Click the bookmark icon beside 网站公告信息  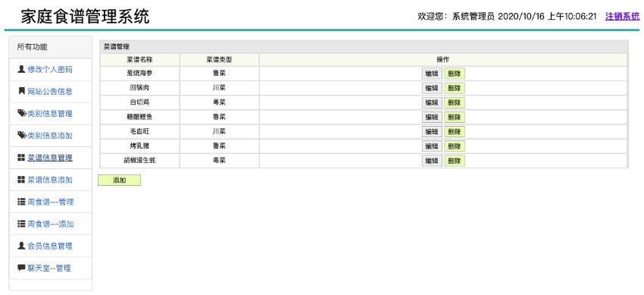(x=21, y=91)
